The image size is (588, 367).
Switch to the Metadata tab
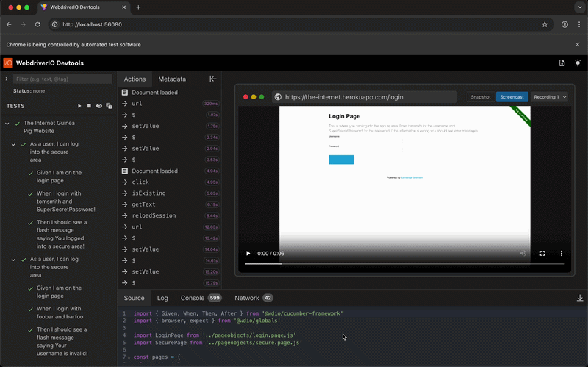172,79
